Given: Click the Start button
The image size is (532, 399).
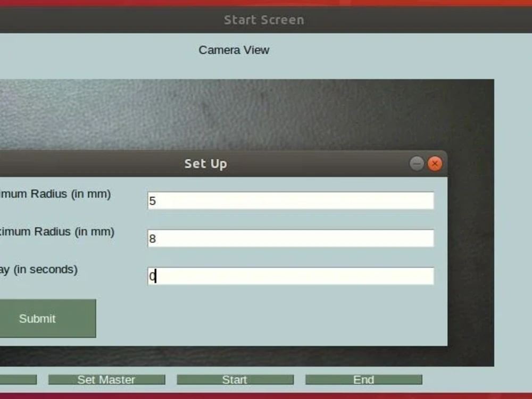Looking at the screenshot, I should point(235,380).
